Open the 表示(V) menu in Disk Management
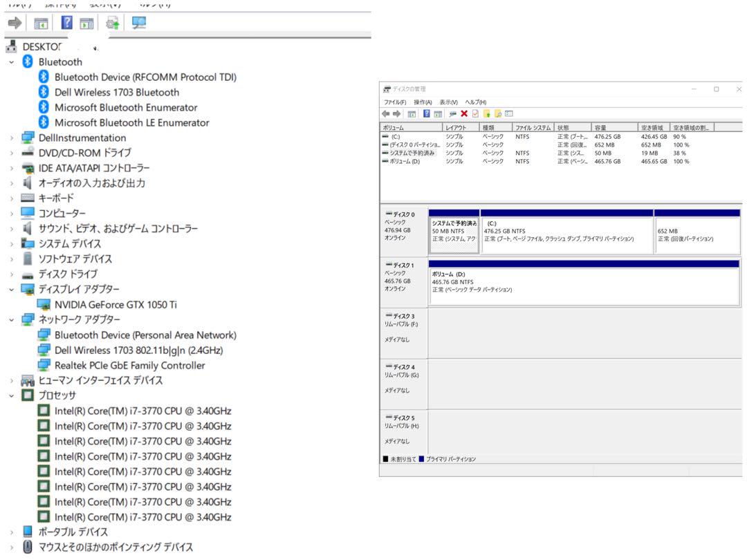 448,102
